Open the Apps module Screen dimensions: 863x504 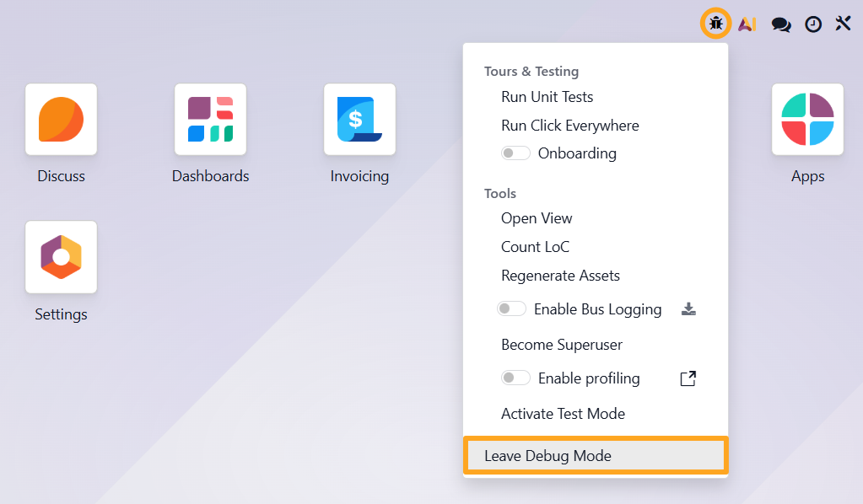click(807, 120)
